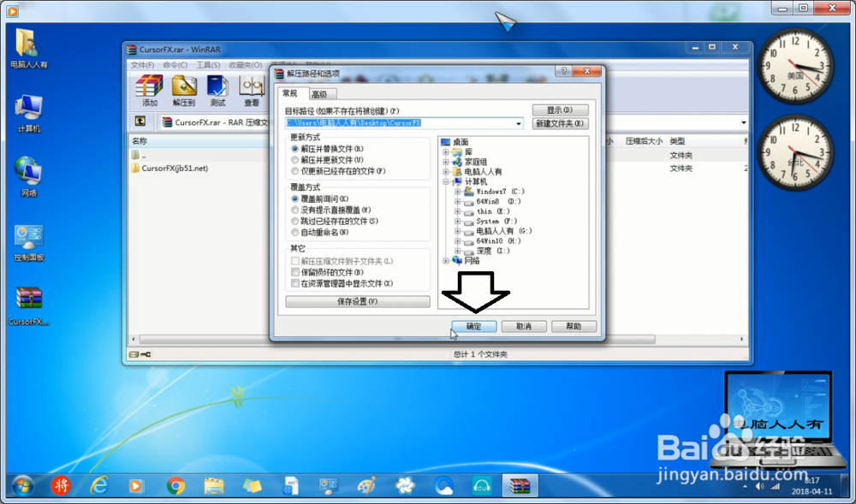Open Paint from the taskbar
Image resolution: width=856 pixels, height=504 pixels.
(x=367, y=485)
